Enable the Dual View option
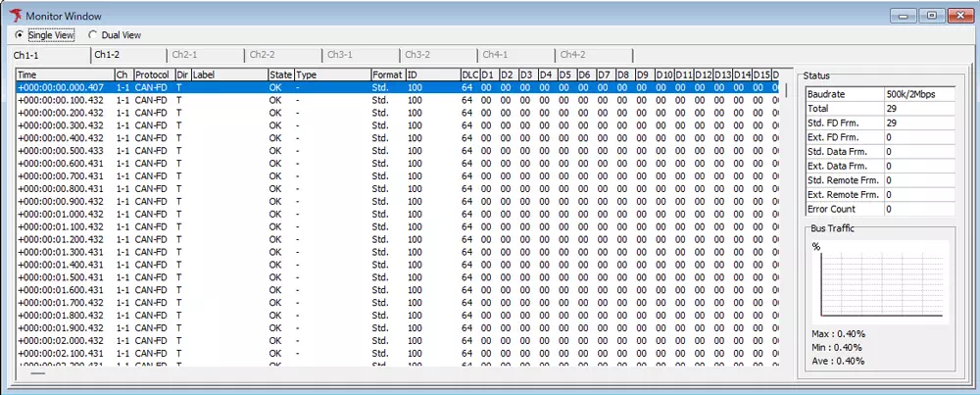 (93, 35)
